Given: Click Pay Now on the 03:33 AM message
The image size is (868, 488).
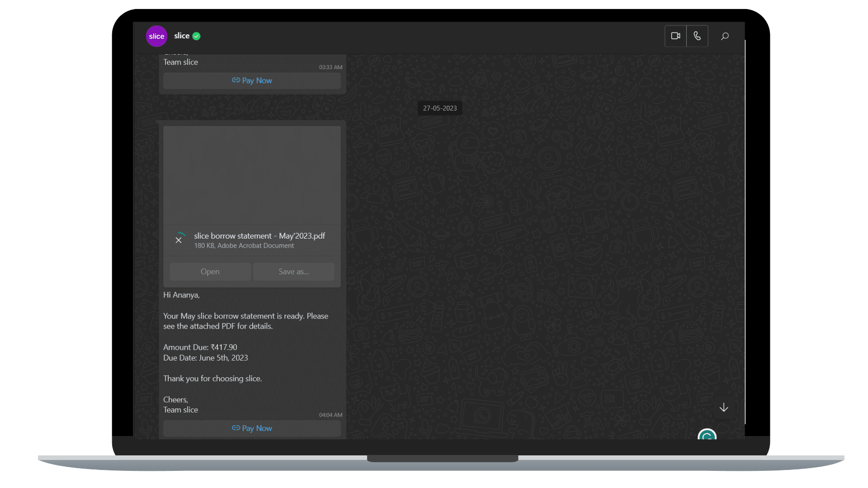Looking at the screenshot, I should (x=252, y=80).
